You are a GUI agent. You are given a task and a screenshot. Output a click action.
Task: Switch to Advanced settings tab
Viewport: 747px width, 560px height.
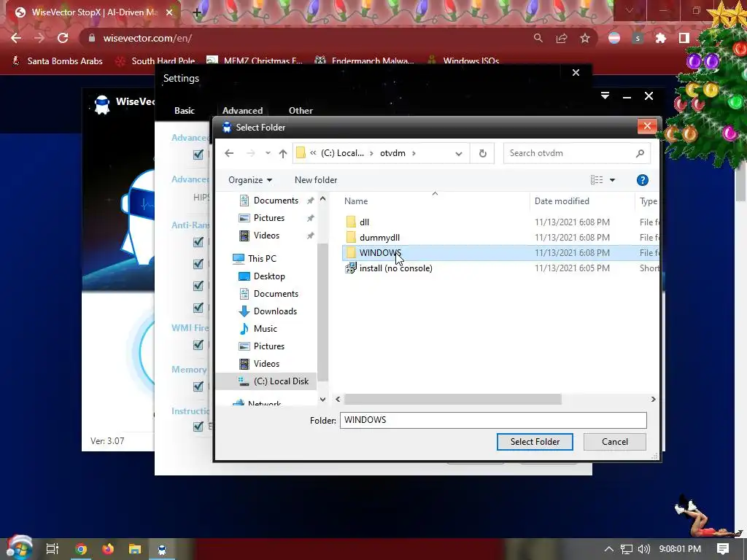242,111
